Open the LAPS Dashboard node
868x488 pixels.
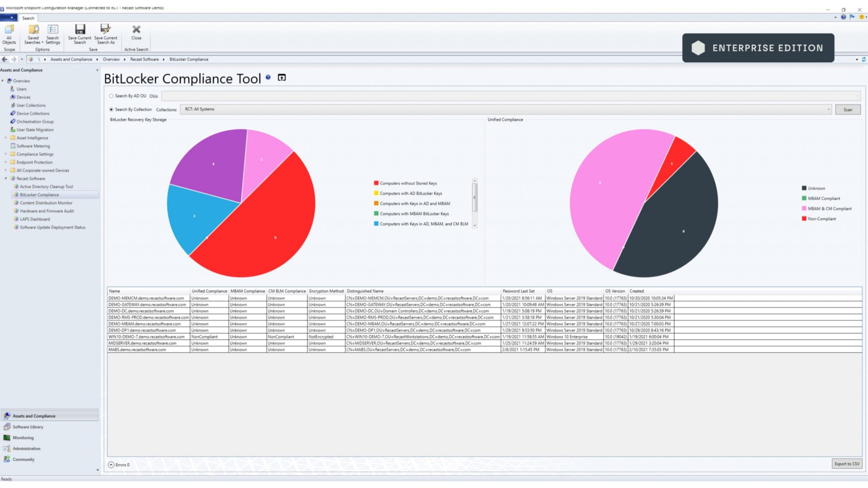point(35,219)
